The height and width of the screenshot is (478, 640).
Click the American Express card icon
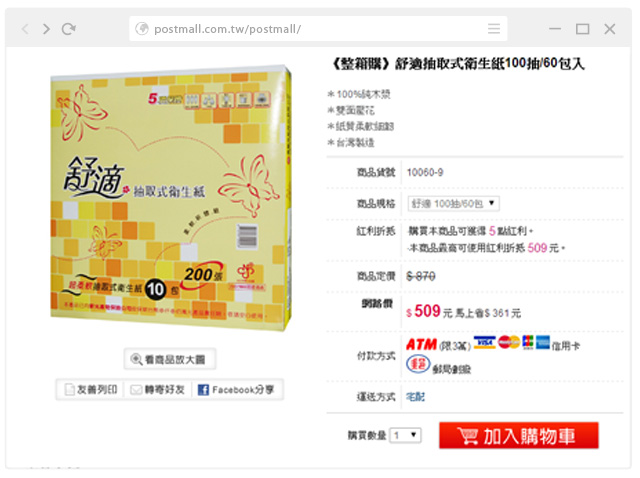click(x=543, y=342)
